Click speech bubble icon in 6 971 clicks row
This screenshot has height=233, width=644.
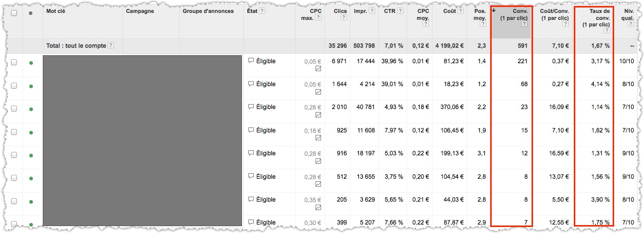251,61
